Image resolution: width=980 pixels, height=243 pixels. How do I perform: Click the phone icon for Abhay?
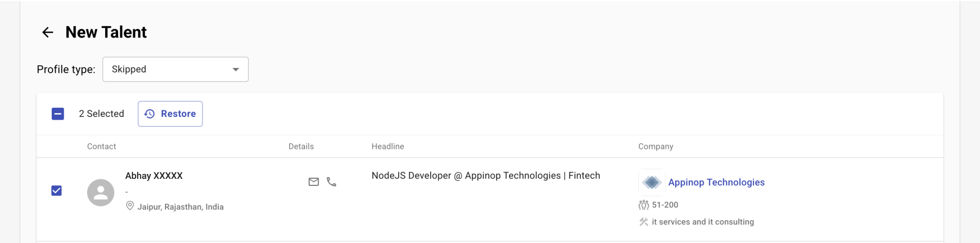pyautogui.click(x=331, y=182)
